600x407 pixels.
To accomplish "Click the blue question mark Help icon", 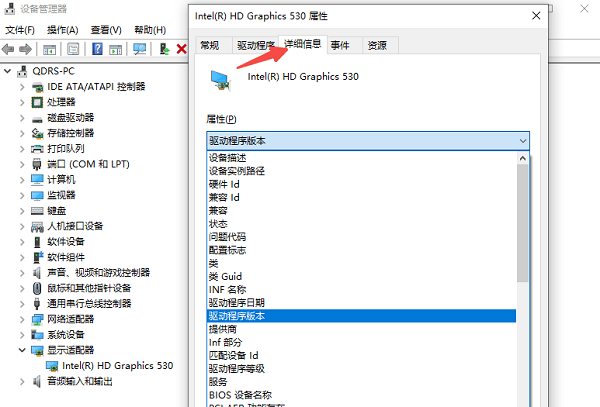I will 97,49.
